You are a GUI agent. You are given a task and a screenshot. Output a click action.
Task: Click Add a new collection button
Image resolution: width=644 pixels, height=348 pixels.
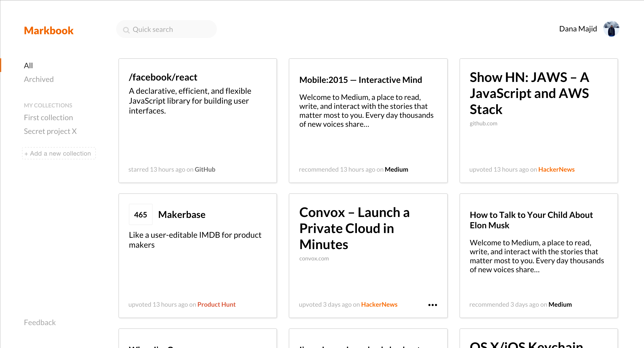click(x=59, y=153)
